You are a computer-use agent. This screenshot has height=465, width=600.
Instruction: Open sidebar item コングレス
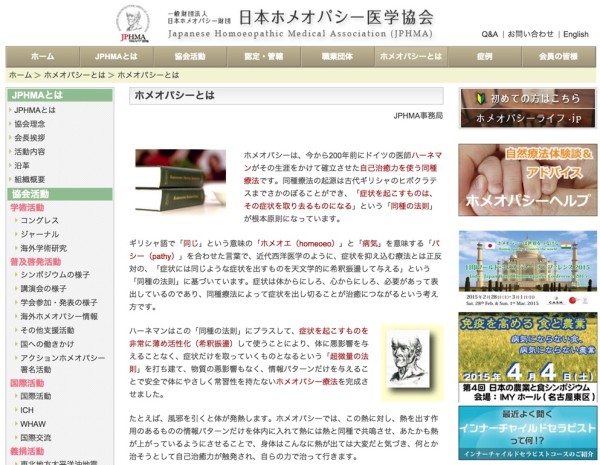tap(39, 220)
